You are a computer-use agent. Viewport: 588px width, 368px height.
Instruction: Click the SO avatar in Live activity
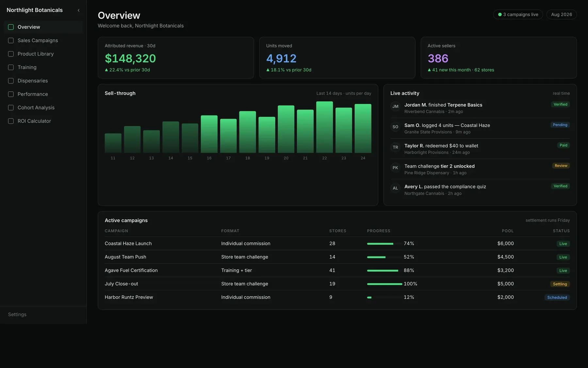395,127
